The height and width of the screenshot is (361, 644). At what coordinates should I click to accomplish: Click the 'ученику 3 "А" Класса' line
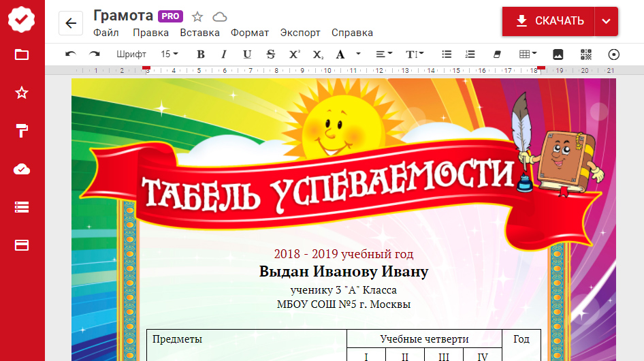343,290
